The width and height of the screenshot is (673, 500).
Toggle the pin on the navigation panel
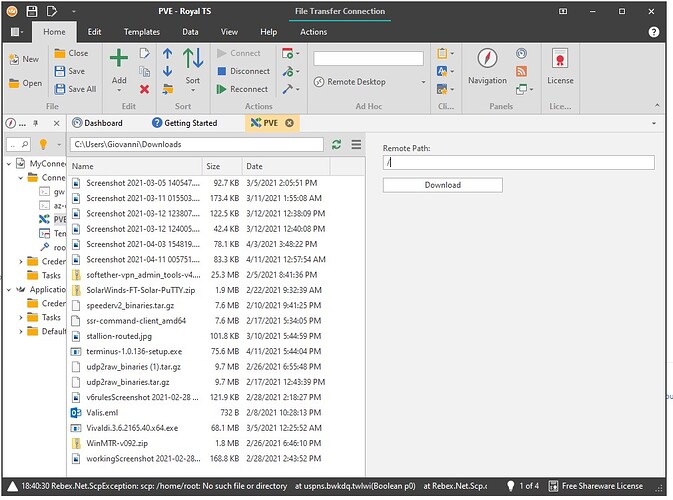click(36, 123)
